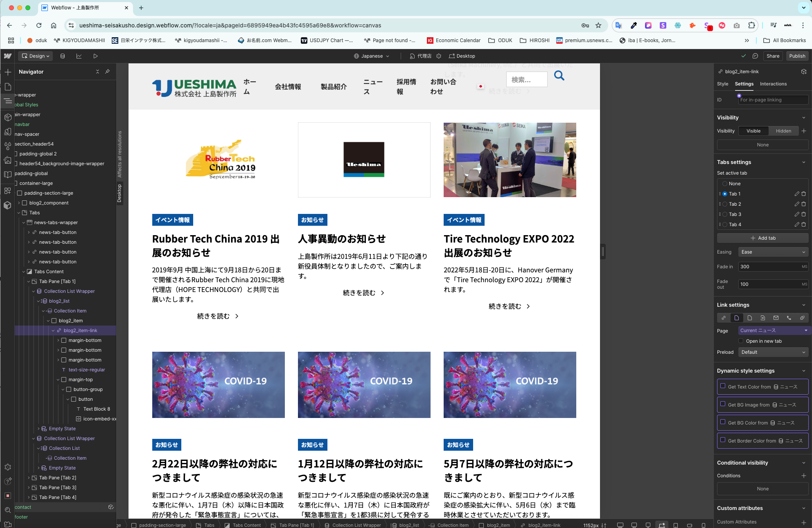The image size is (812, 528).
Task: Open the CMS database icon in top bar
Action: point(63,56)
